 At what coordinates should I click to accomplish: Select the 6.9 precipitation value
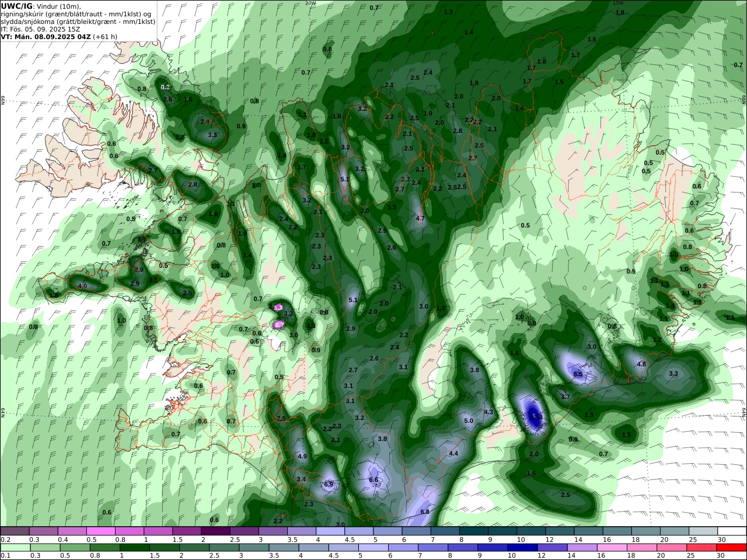(329, 484)
